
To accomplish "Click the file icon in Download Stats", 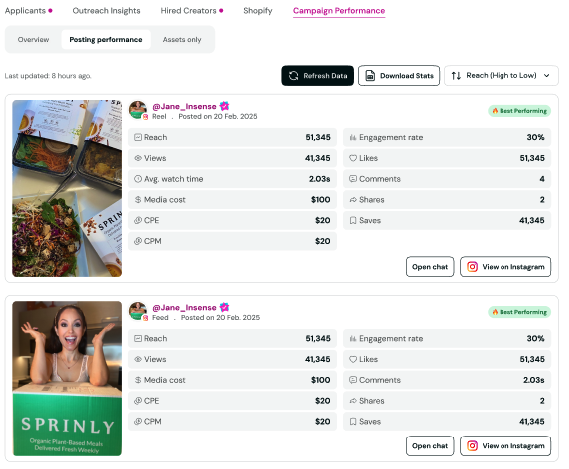I will click(370, 76).
